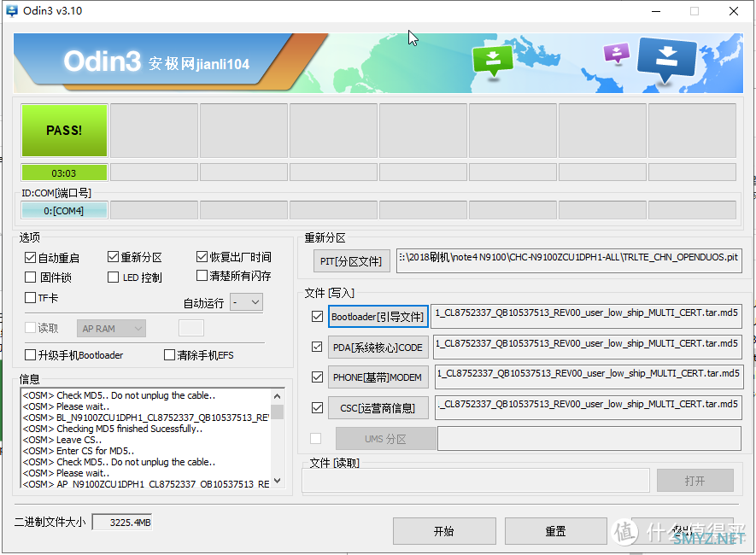Viewport: 756px width, 555px height.
Task: Click the CSC file path field
Action: 589,407
